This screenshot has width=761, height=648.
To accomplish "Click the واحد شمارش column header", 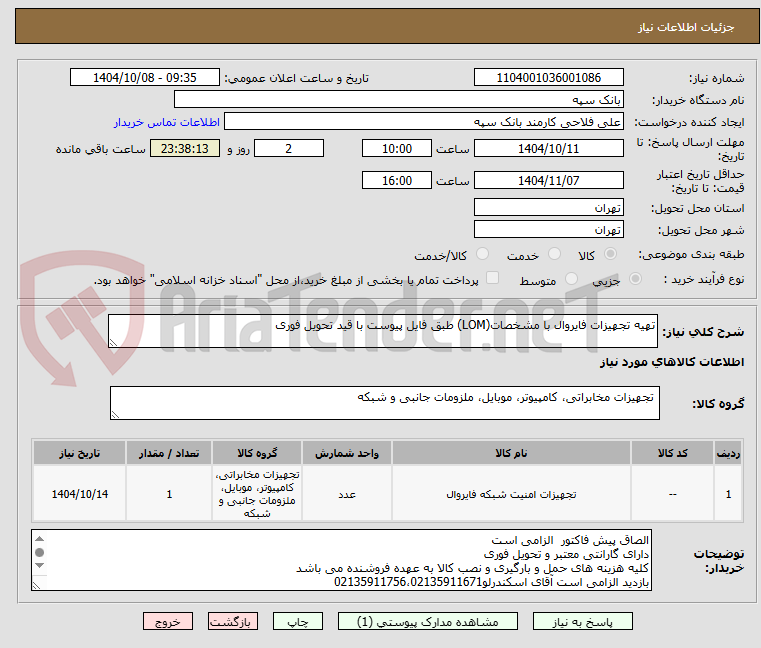I will pos(347,453).
